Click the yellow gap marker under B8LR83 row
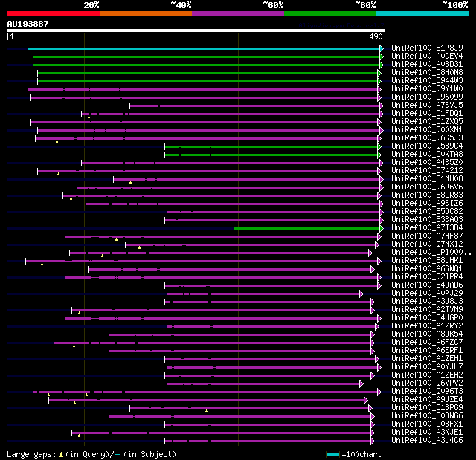Image resolution: width=476 pixels, height=460 pixels. pyautogui.click(x=71, y=198)
